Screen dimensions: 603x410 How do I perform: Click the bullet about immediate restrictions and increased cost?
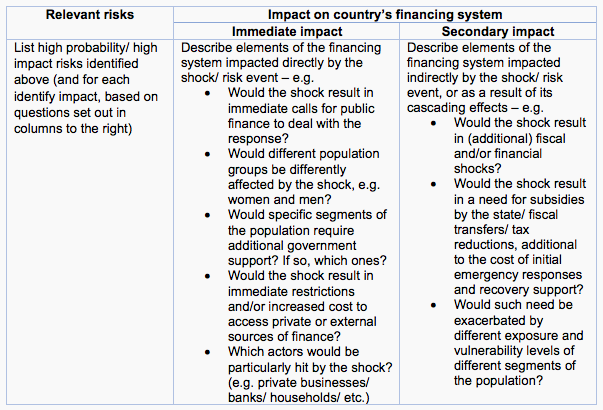point(304,304)
